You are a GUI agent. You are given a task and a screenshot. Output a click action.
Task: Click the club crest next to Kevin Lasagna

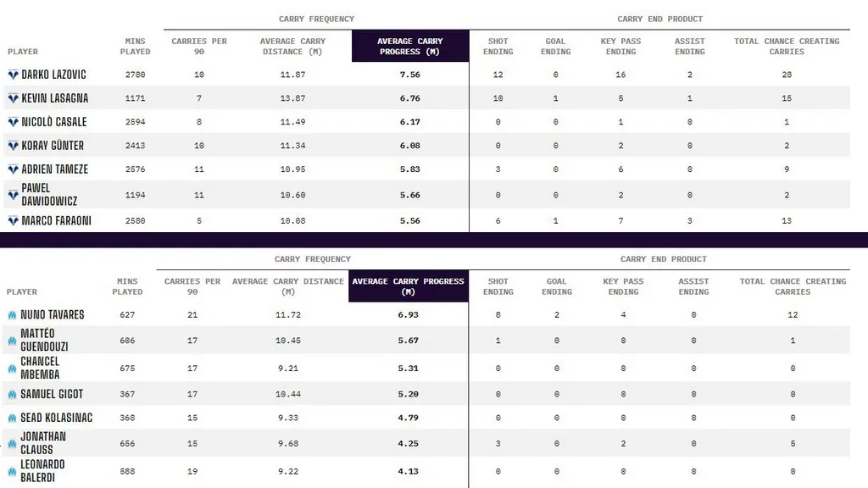pos(13,98)
